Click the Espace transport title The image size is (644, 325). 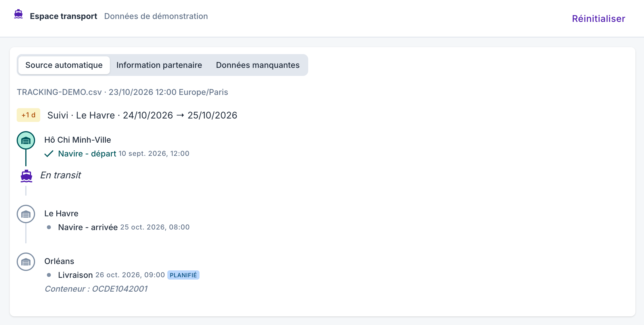point(64,16)
